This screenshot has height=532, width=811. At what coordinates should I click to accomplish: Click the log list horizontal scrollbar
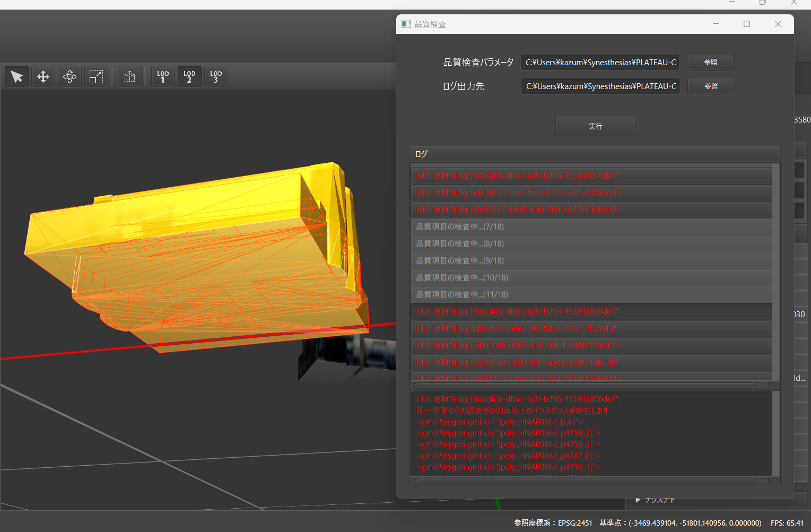[587, 385]
